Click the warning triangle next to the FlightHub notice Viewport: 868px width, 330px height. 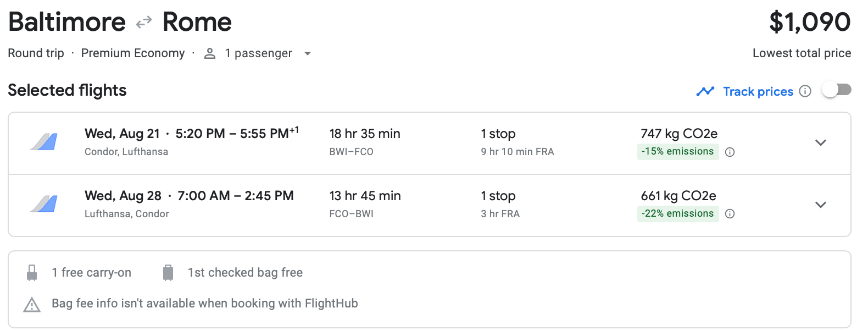click(32, 303)
